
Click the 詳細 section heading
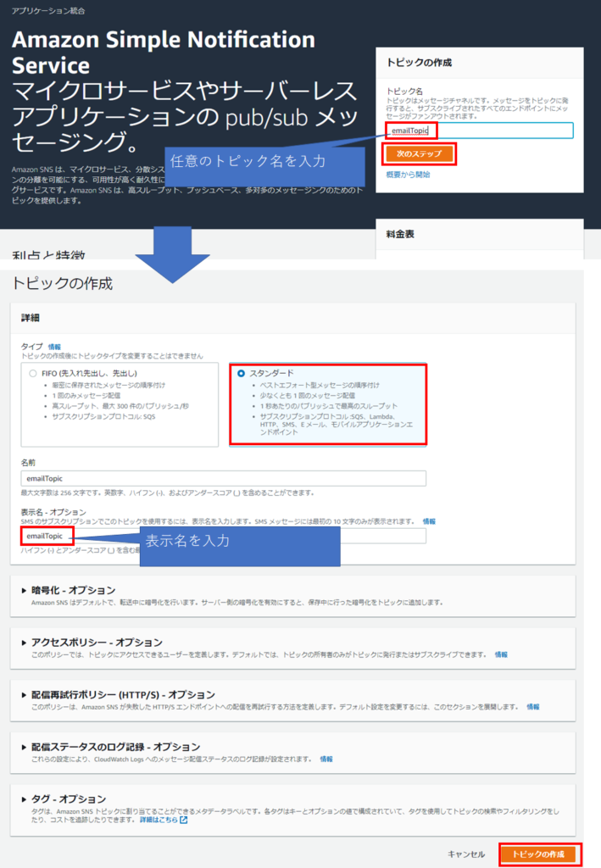click(x=31, y=318)
